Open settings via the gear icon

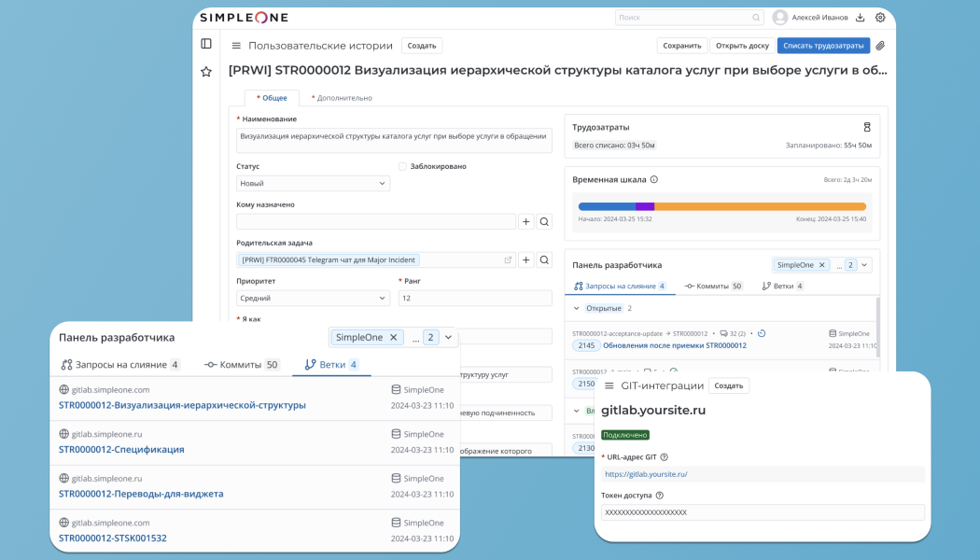879,17
